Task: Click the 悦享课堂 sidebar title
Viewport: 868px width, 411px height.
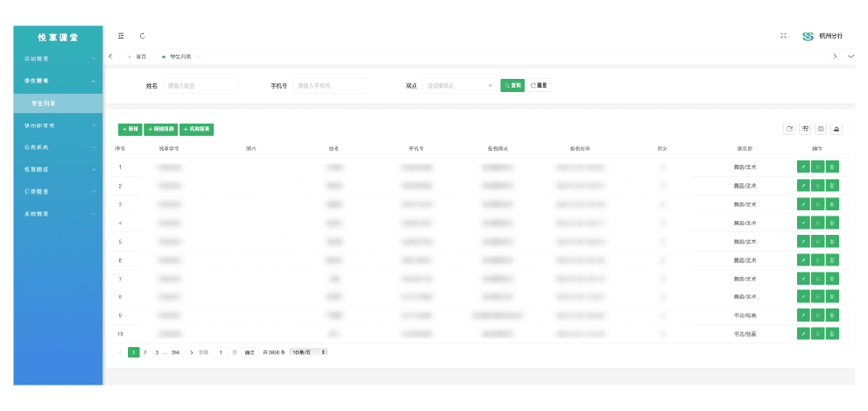Action: (x=58, y=38)
